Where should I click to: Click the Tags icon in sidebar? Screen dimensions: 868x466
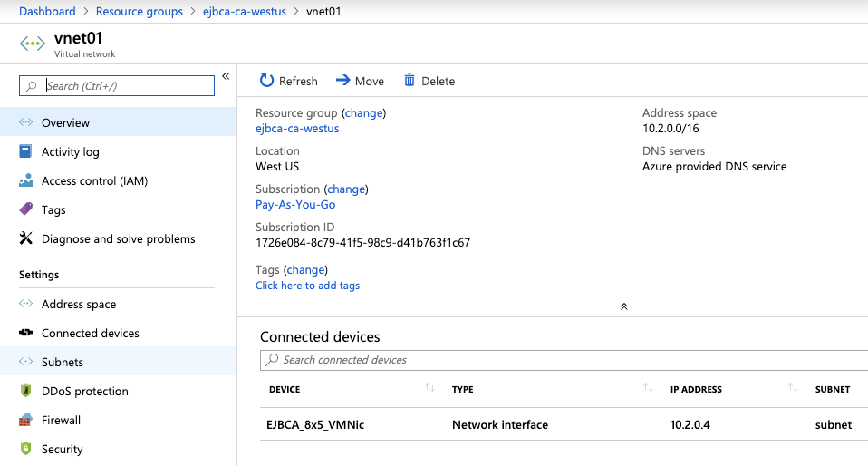(25, 209)
